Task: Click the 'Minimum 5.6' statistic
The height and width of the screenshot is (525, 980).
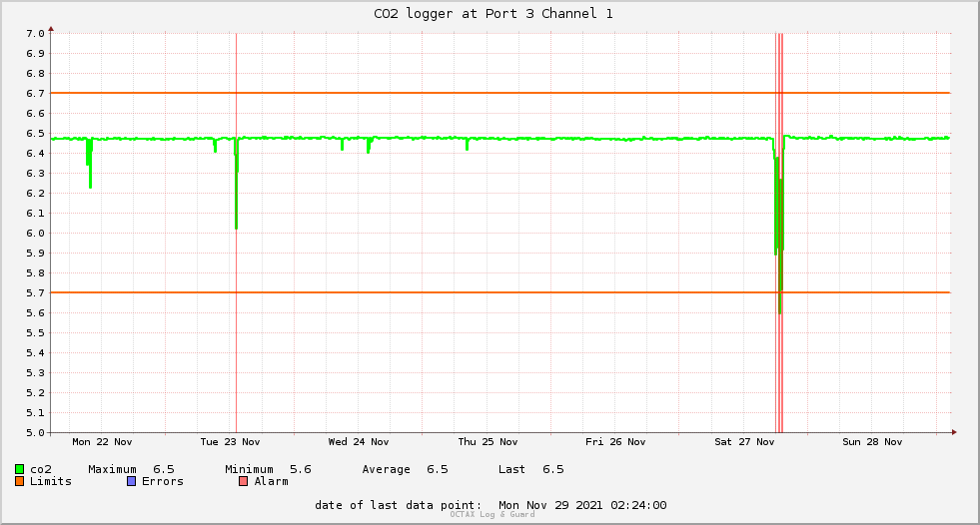Action: tap(268, 469)
